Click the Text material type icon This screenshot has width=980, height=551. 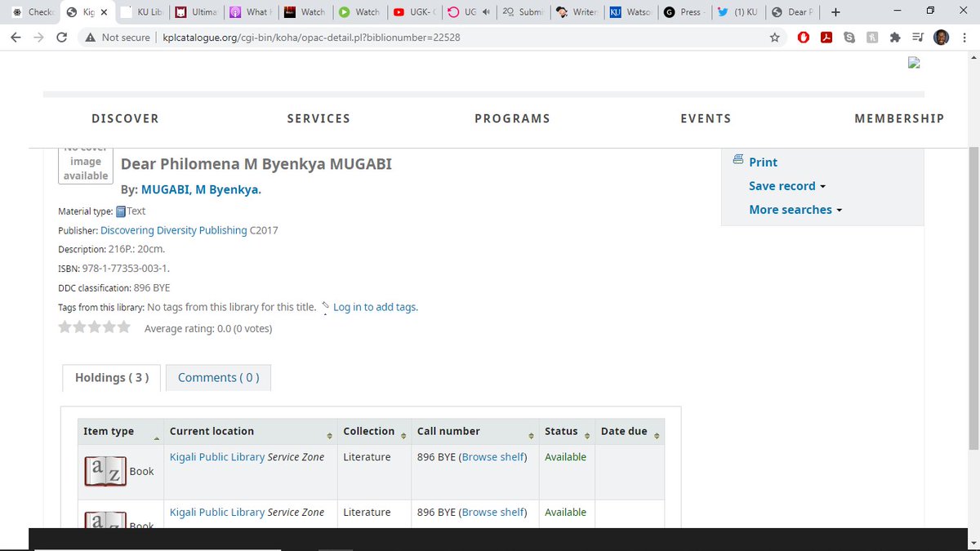(121, 211)
